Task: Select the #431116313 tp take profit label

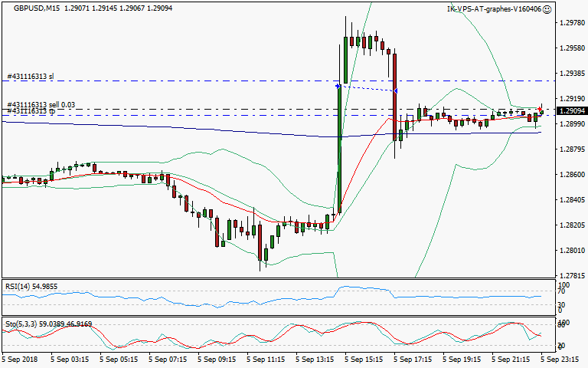Action: [x=31, y=112]
